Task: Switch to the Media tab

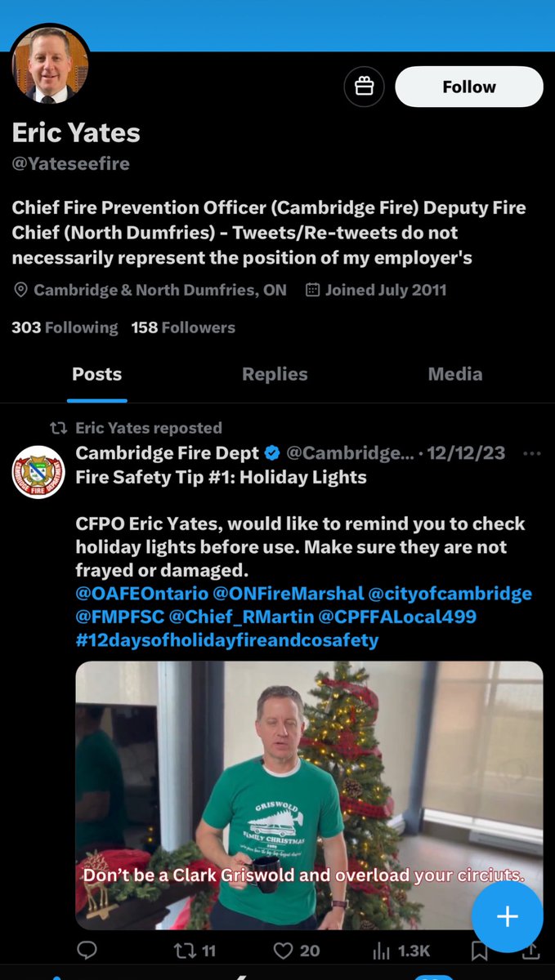Action: [x=454, y=374]
